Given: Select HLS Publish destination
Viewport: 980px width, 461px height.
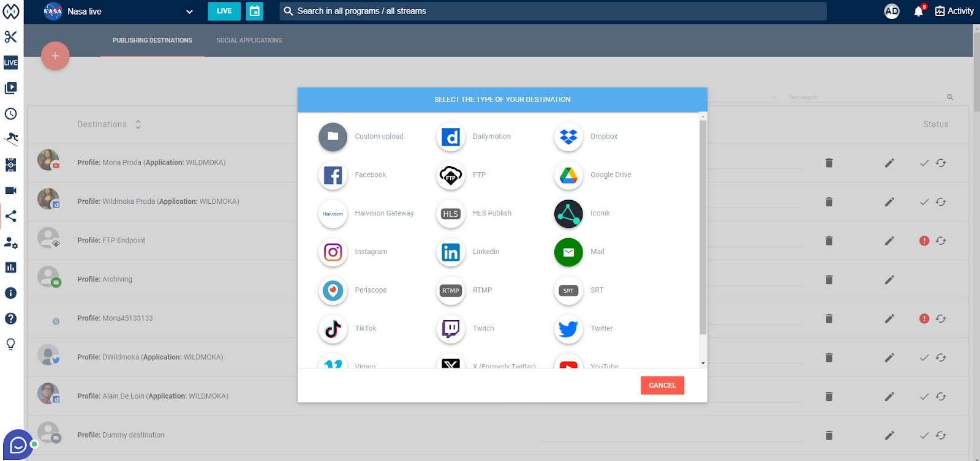Looking at the screenshot, I should coord(451,214).
